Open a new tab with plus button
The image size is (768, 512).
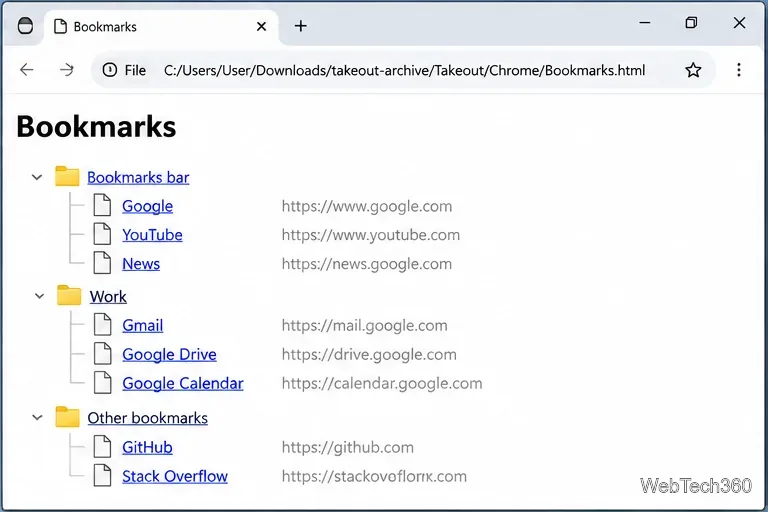tap(301, 26)
